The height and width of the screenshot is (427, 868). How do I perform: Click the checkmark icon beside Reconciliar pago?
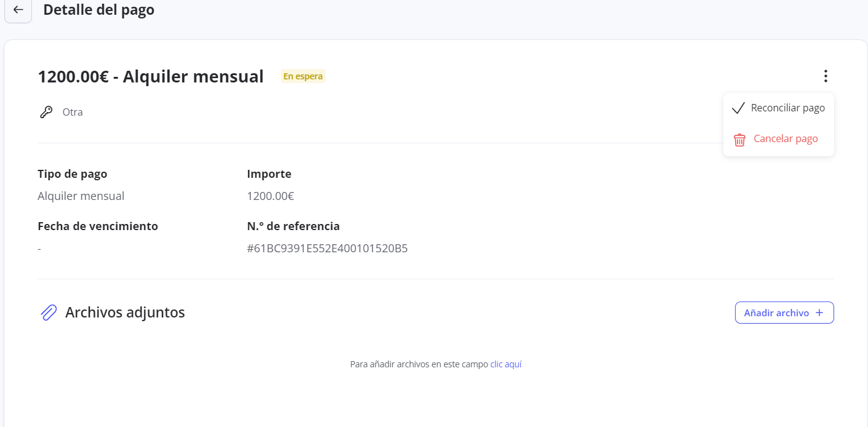pyautogui.click(x=738, y=108)
